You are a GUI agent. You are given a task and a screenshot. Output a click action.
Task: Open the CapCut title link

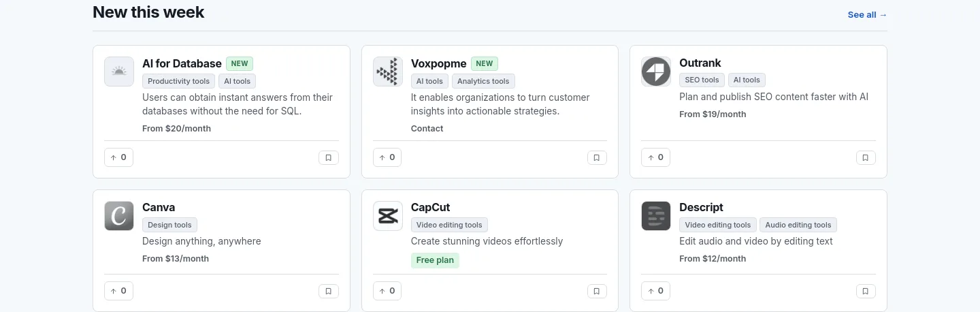431,207
